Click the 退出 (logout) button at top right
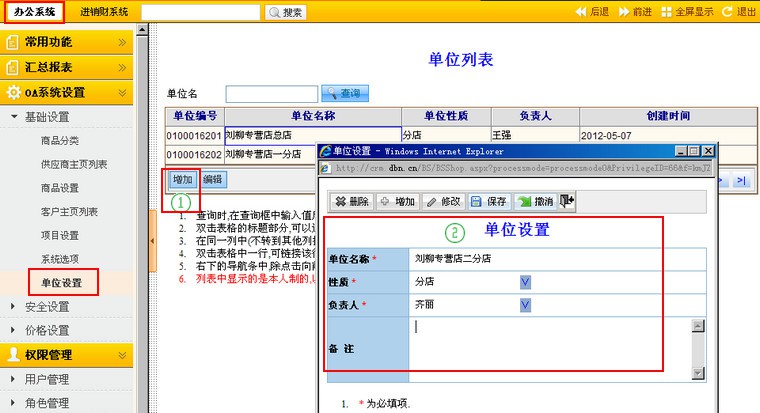This screenshot has width=760, height=413. click(x=739, y=12)
